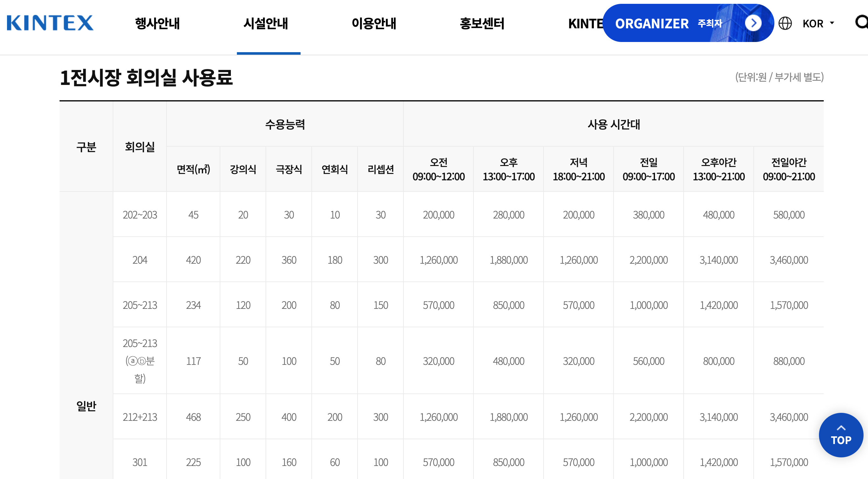Click the 수용능력 column header
The width and height of the screenshot is (868, 479).
(285, 124)
